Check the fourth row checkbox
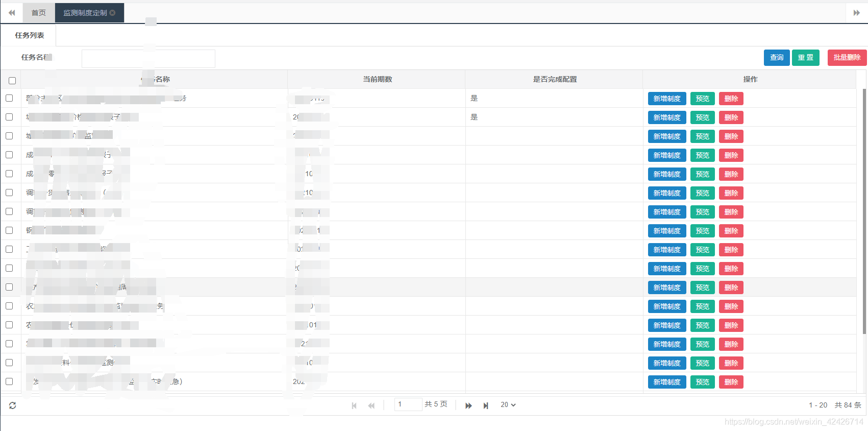 pos(9,155)
